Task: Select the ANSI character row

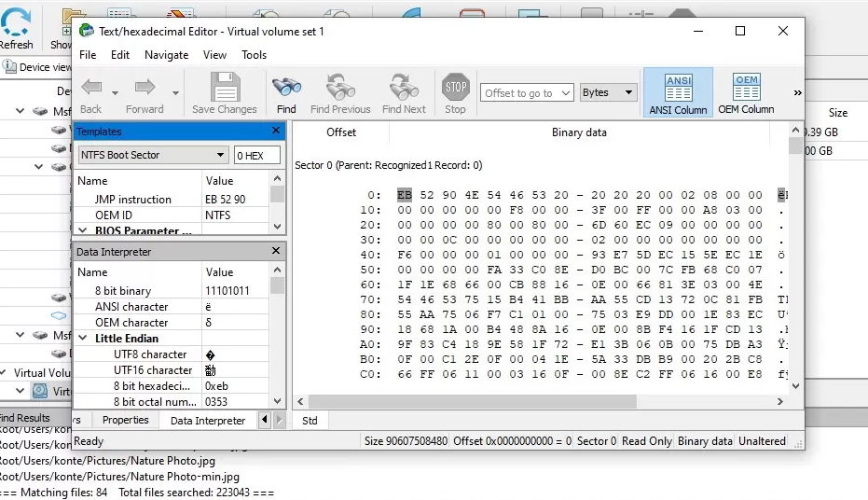Action: [x=172, y=307]
